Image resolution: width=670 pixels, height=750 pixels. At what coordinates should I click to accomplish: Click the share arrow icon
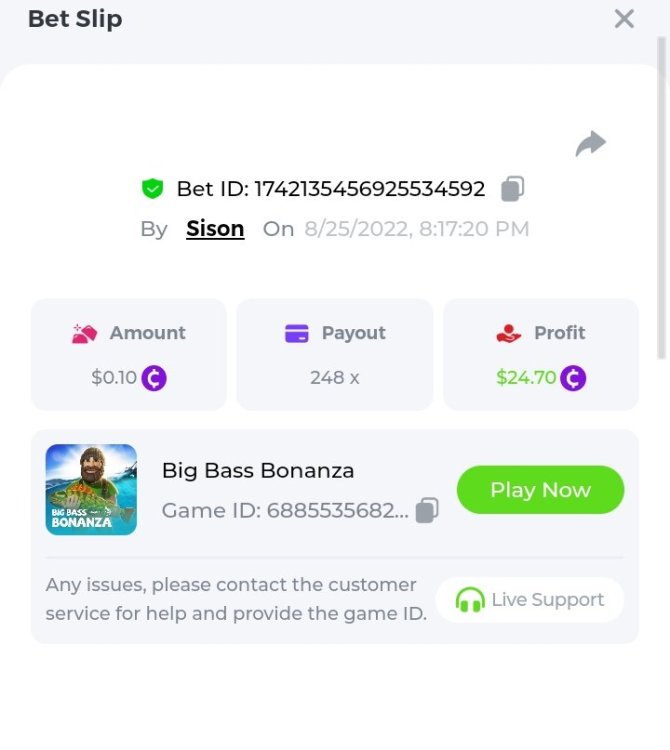coord(591,144)
